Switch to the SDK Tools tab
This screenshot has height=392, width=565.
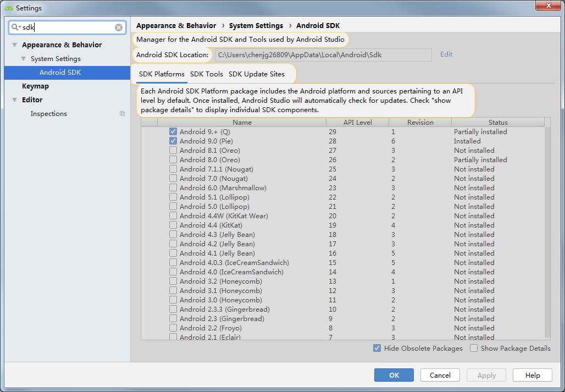tap(207, 74)
